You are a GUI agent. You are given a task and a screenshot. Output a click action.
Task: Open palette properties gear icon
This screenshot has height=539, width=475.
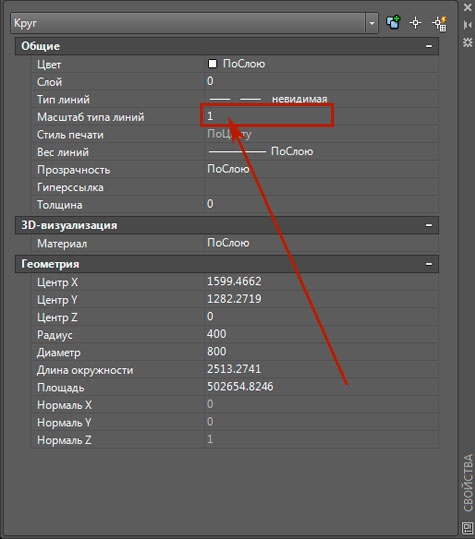pos(467,42)
